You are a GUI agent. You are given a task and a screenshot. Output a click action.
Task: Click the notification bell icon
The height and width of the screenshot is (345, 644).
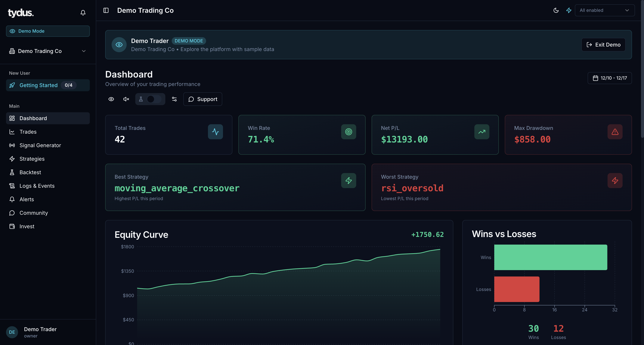pyautogui.click(x=83, y=13)
